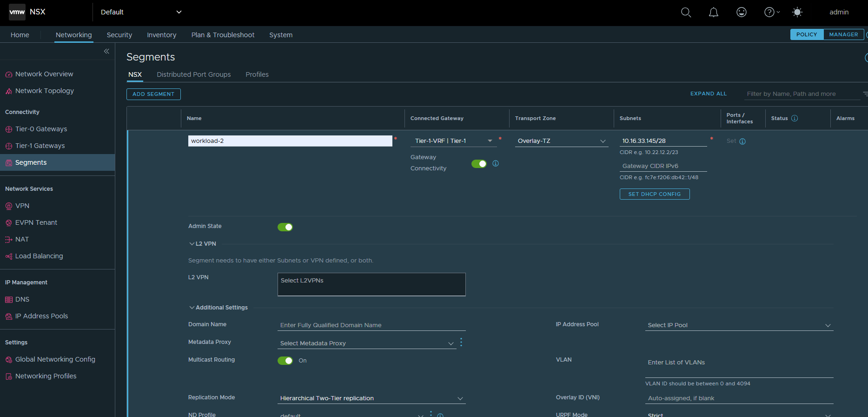The width and height of the screenshot is (868, 417).
Task: Click the segment name field workload-2
Action: coord(290,141)
